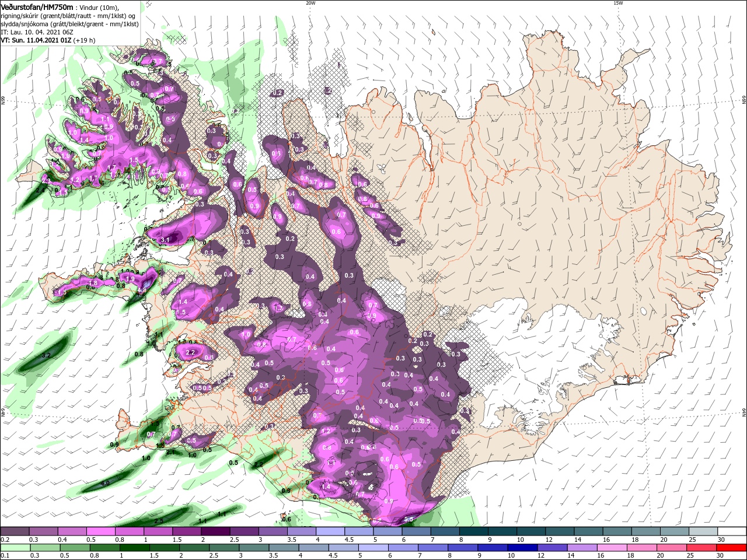Pick the 0.3 rain legend swatch

46,548
